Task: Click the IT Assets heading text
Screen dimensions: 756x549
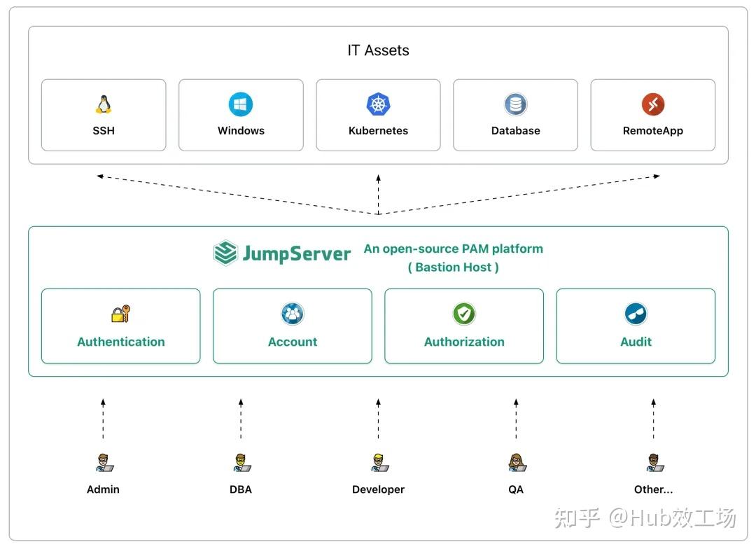Action: pos(378,50)
